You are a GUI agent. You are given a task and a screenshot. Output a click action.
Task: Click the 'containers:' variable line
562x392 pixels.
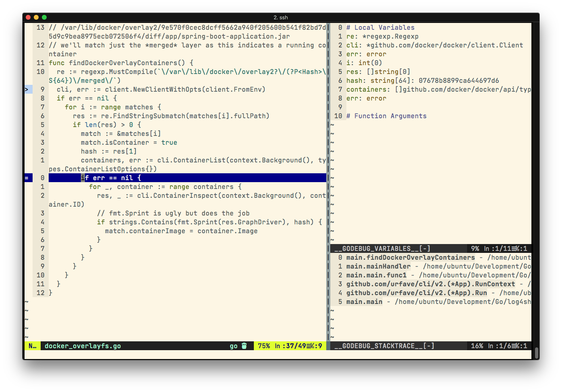439,89
